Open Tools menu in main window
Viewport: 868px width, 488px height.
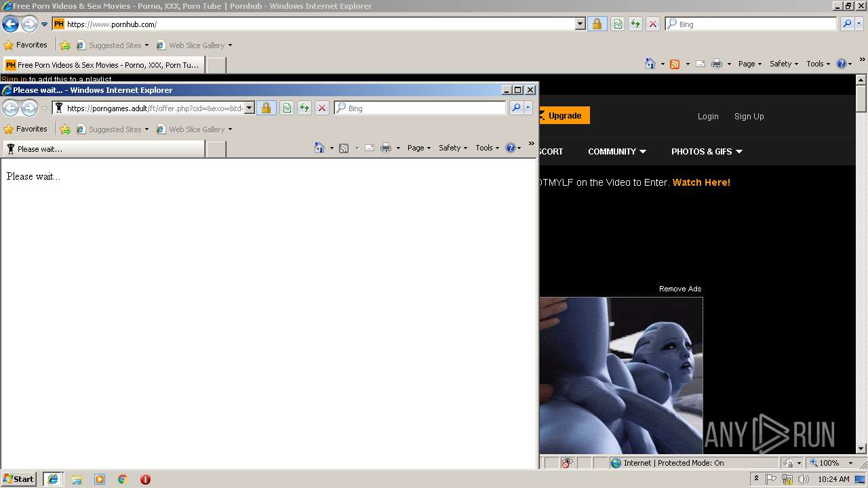pyautogui.click(x=818, y=64)
